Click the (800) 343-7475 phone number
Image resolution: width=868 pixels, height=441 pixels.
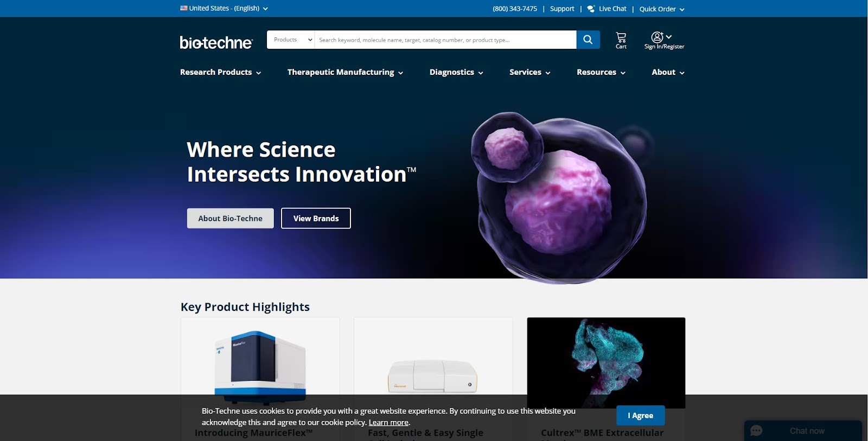(515, 9)
